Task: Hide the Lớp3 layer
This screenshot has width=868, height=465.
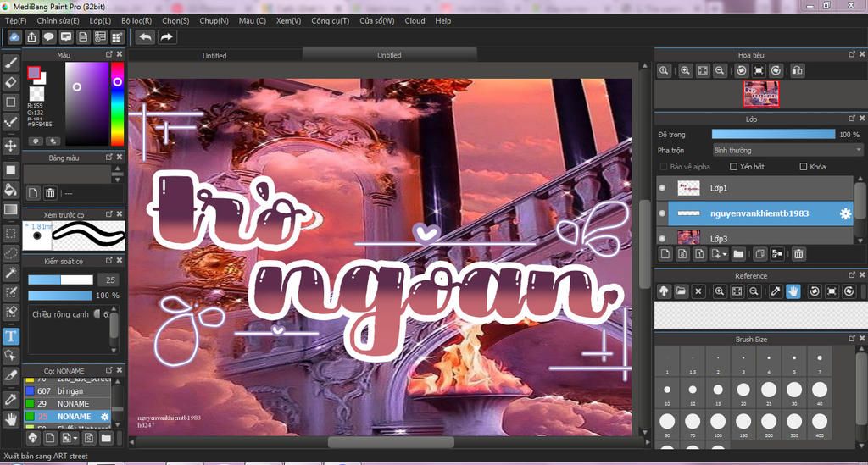Action: coord(662,238)
